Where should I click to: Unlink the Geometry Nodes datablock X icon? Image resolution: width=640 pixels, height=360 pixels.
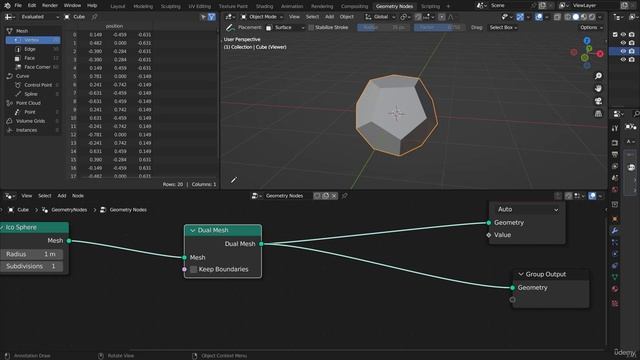pyautogui.click(x=334, y=196)
